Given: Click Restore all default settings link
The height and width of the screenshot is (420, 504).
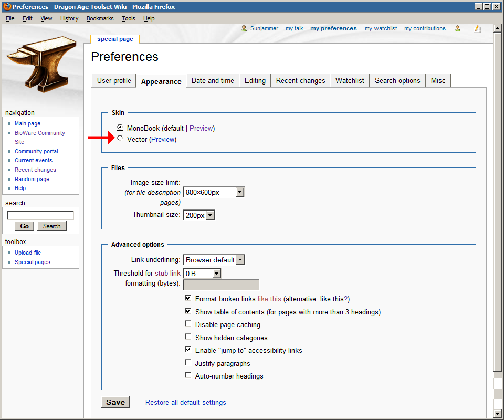Looking at the screenshot, I should pos(185,403).
